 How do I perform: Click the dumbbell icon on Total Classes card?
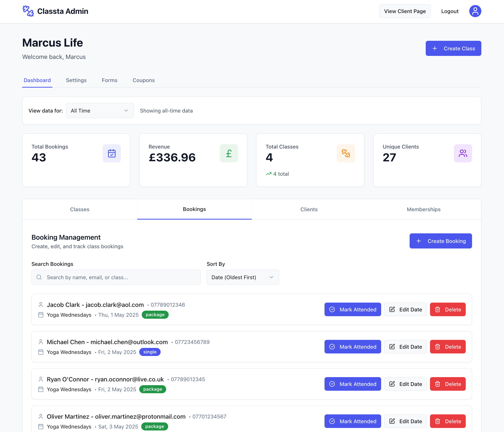click(x=346, y=153)
